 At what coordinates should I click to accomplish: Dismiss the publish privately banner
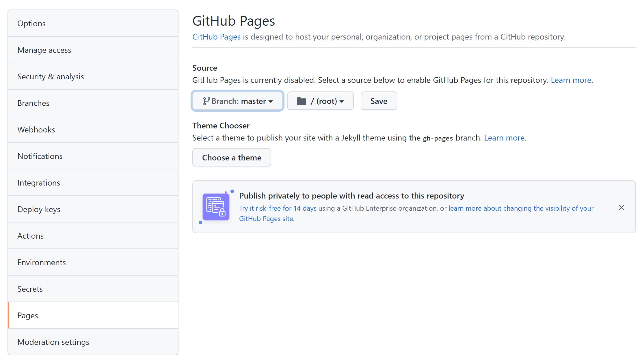621,207
